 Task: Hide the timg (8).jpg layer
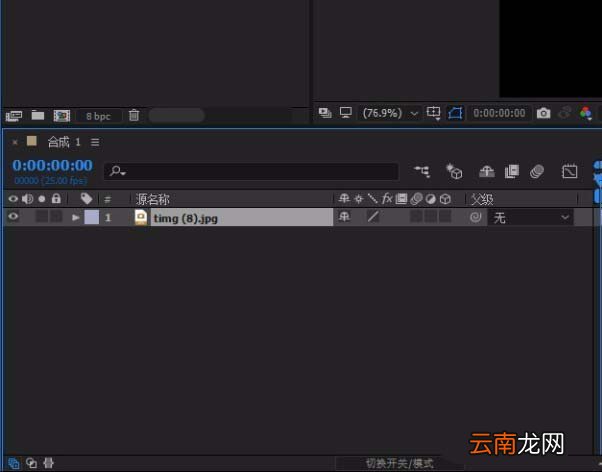(13, 216)
